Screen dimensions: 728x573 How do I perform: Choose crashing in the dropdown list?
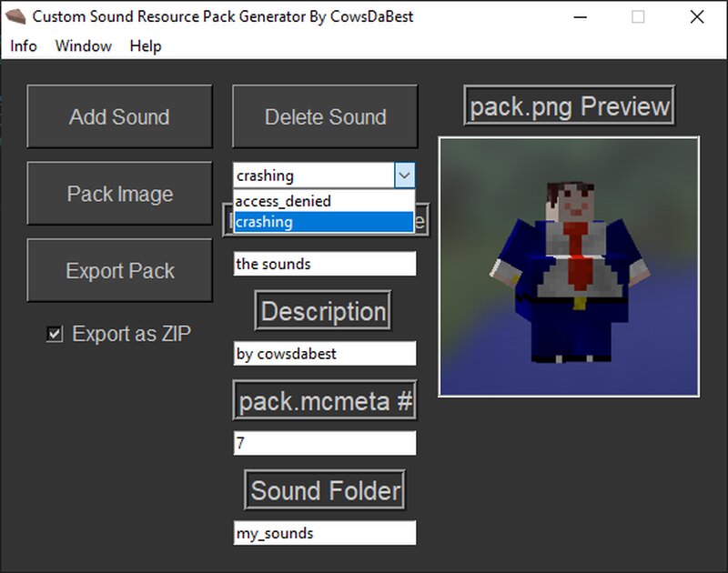point(324,222)
